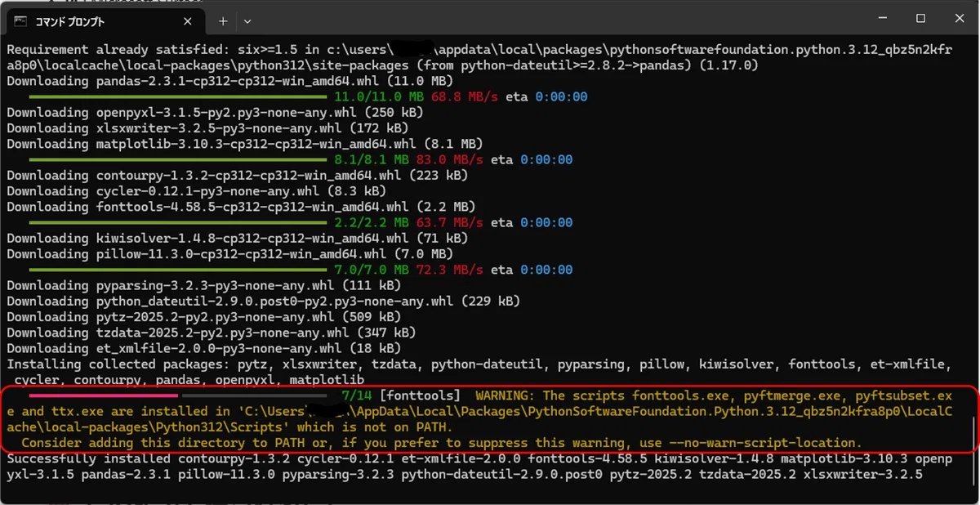Click 'Downloading fonttools-4.58.5' line

coord(240,207)
